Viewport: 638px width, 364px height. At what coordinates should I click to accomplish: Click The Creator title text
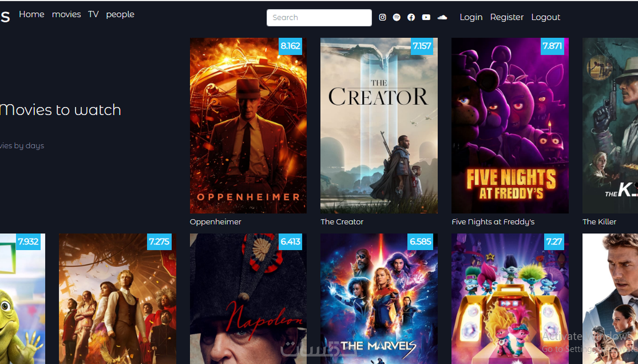tap(342, 222)
